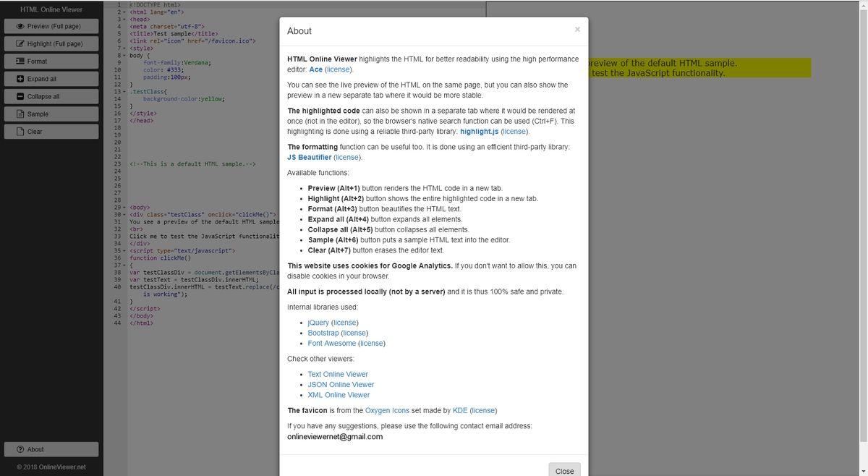This screenshot has width=868, height=476.
Task: Fold the testClass div on line 30
Action: point(124,214)
